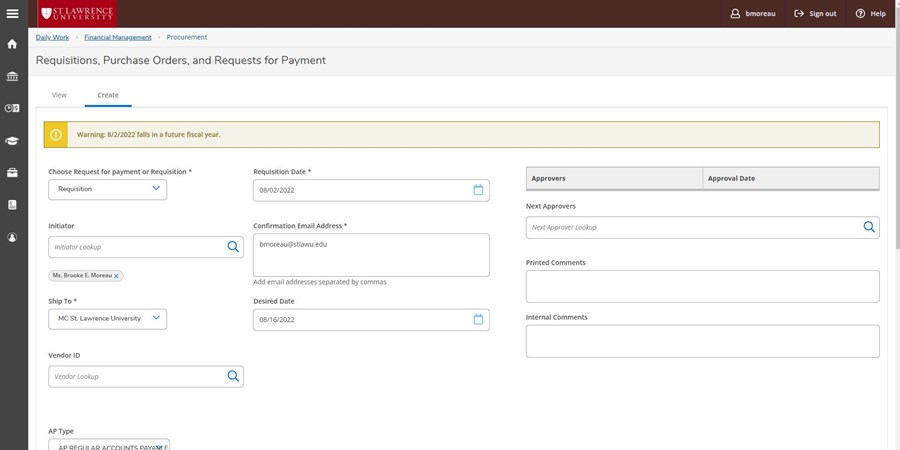Image resolution: width=900 pixels, height=450 pixels.
Task: Open Desired Date calendar picker
Action: pos(478,320)
